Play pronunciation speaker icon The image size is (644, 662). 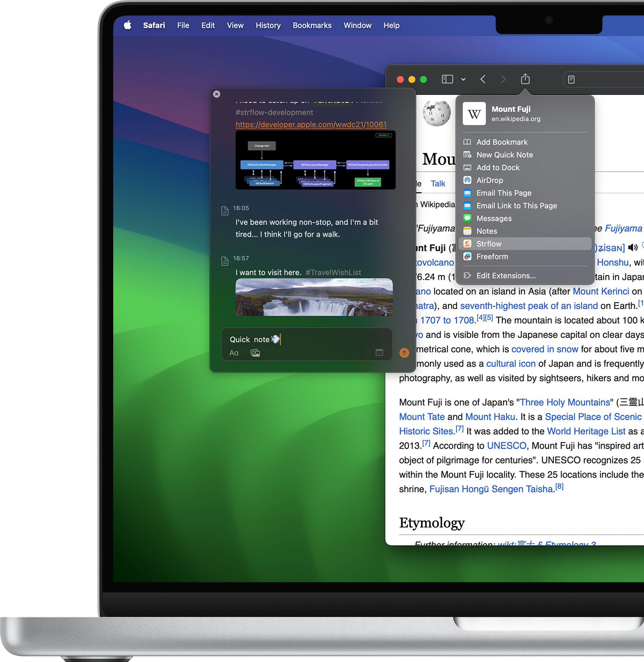click(633, 247)
